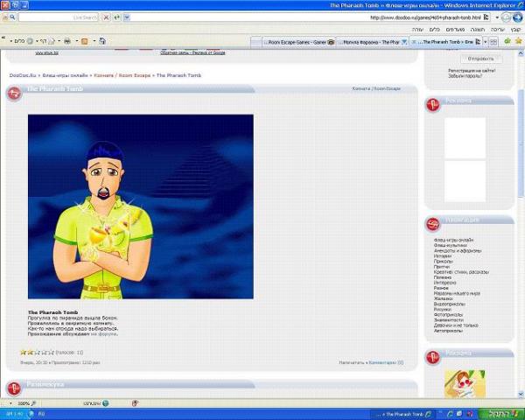525x420 pixels.
Task: Click the browser Forward arrow button
Action: (507, 17)
